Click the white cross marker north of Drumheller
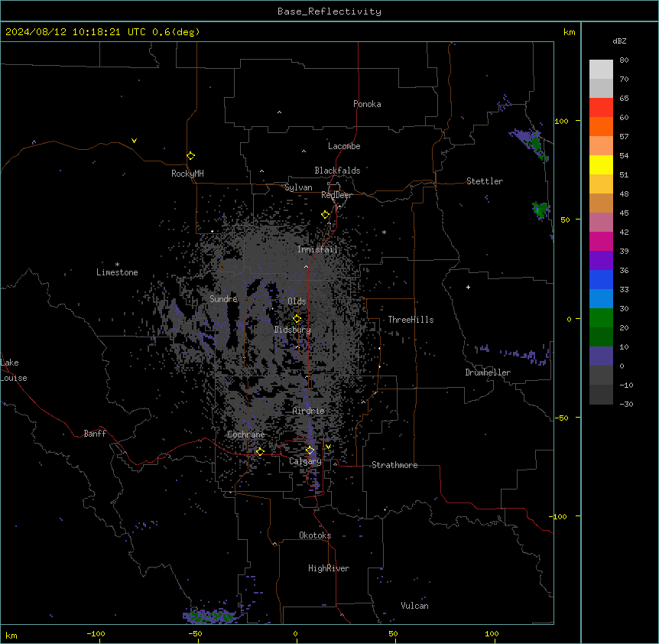Screen dimensions: 659x644 coord(468,287)
